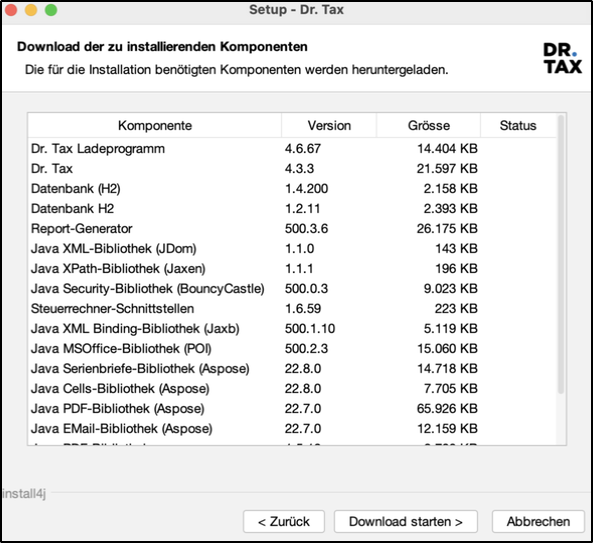Maximize the window with green button

click(51, 10)
